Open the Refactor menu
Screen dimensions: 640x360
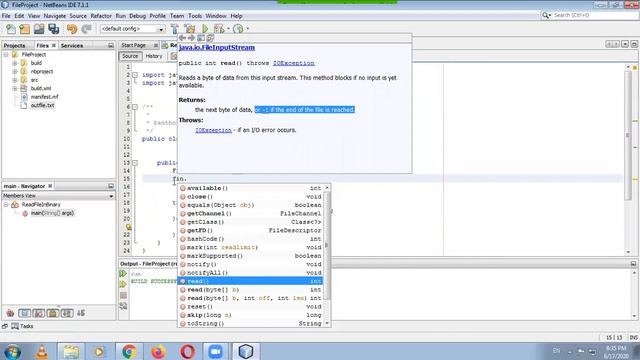click(x=101, y=16)
